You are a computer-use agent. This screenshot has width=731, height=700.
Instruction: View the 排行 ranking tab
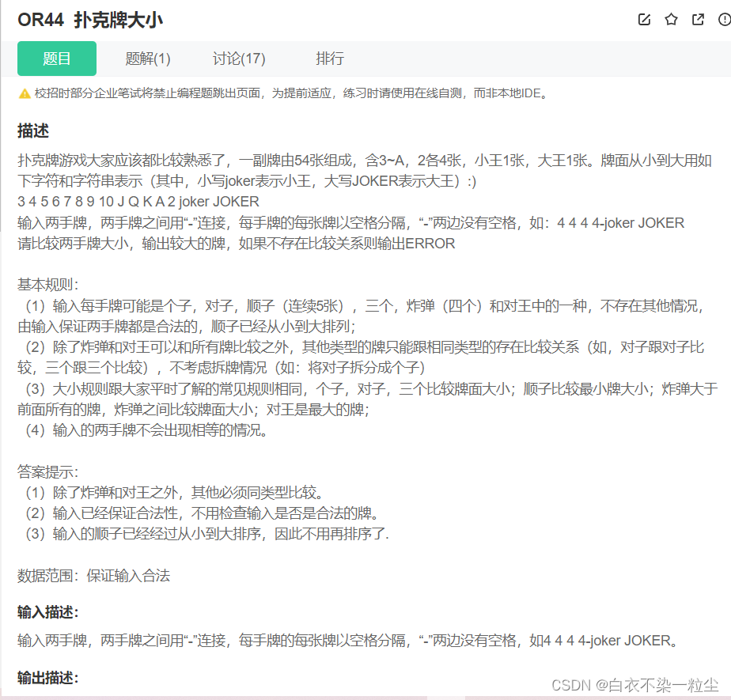329,59
